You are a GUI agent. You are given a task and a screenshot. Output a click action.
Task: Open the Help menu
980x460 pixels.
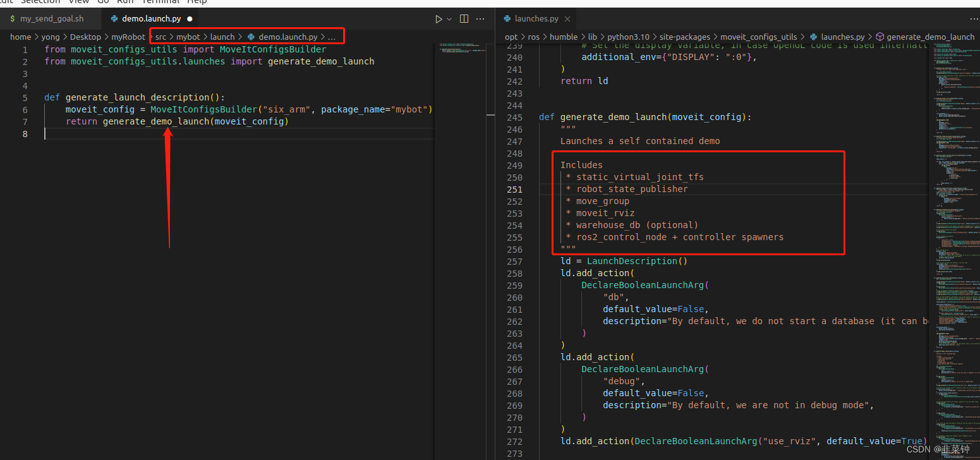coord(197,2)
